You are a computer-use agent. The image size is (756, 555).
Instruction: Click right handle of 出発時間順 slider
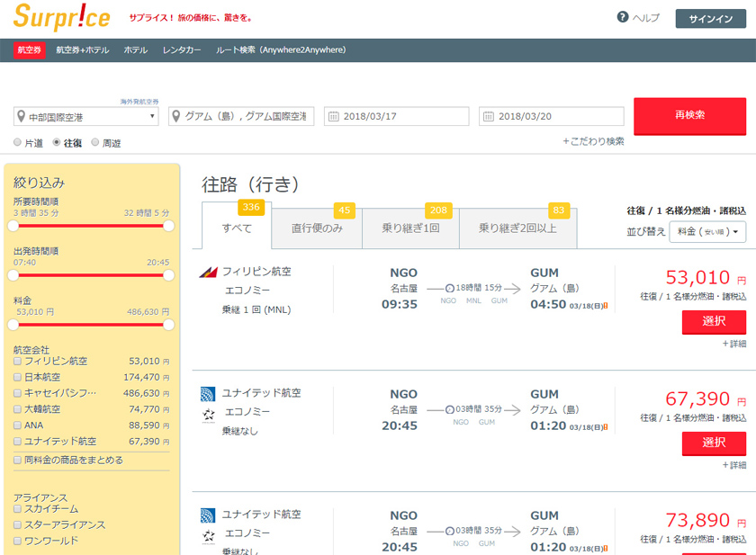coord(169,275)
